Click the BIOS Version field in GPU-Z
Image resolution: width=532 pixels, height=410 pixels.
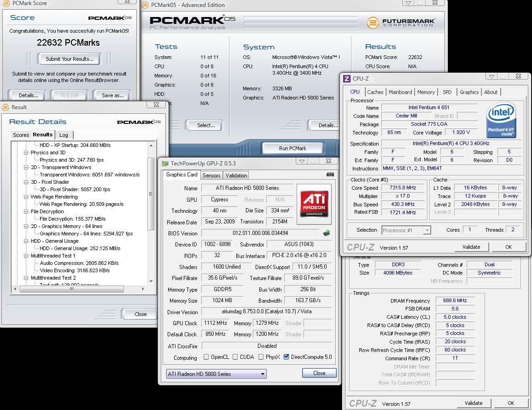[260, 233]
